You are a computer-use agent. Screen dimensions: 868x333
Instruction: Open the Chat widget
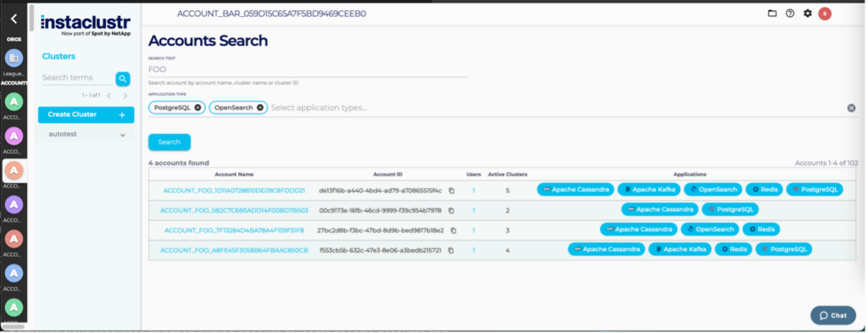pyautogui.click(x=833, y=315)
